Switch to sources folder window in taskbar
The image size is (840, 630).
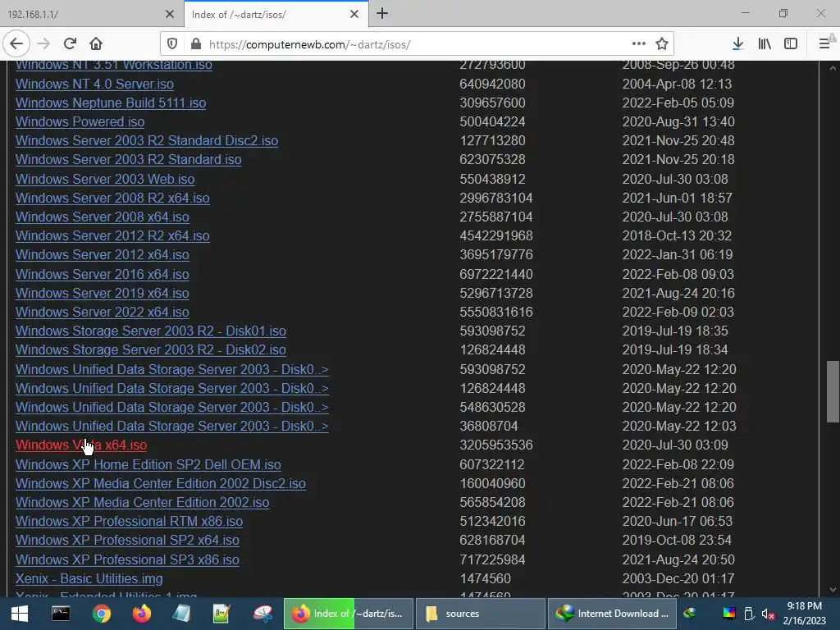[x=481, y=614]
